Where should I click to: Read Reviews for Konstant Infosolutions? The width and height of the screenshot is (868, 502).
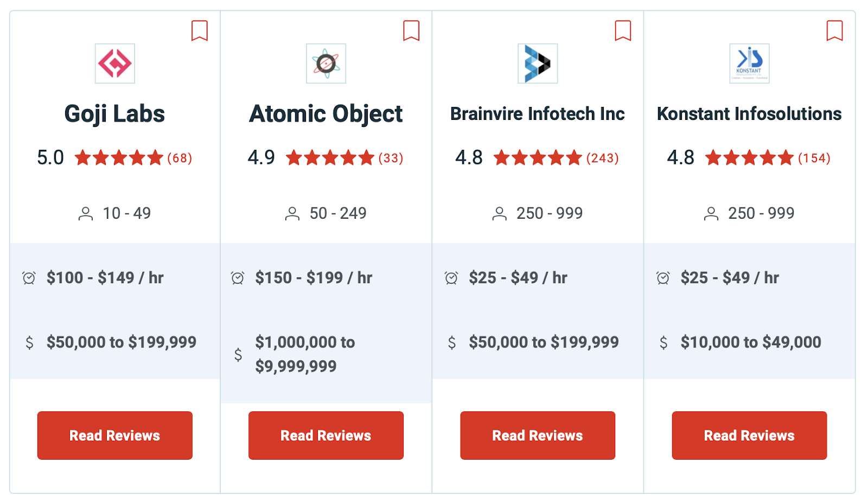click(749, 435)
